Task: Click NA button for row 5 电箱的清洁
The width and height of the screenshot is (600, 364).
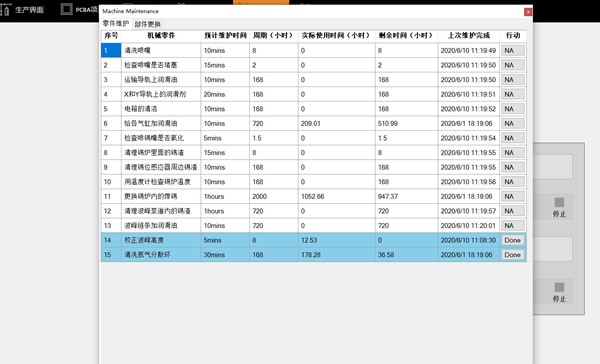Action: coord(513,109)
